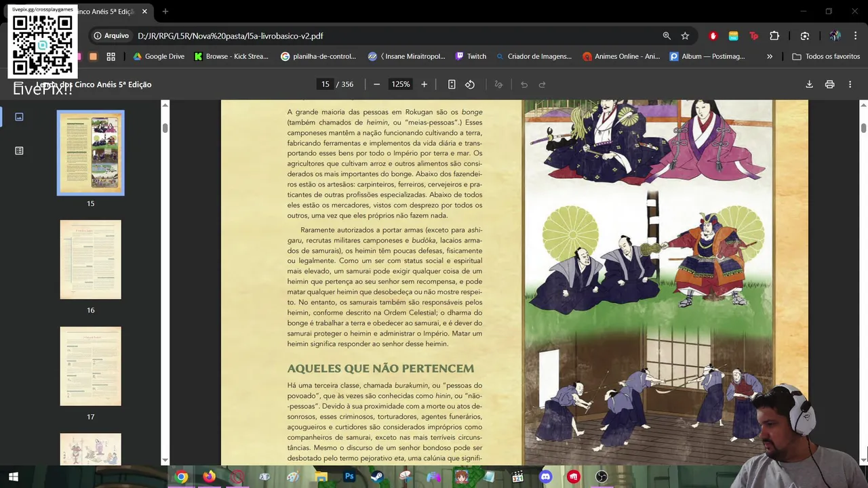Open the Criador de Imagens bookmark
Viewport: 868px width, 488px height.
click(534, 56)
